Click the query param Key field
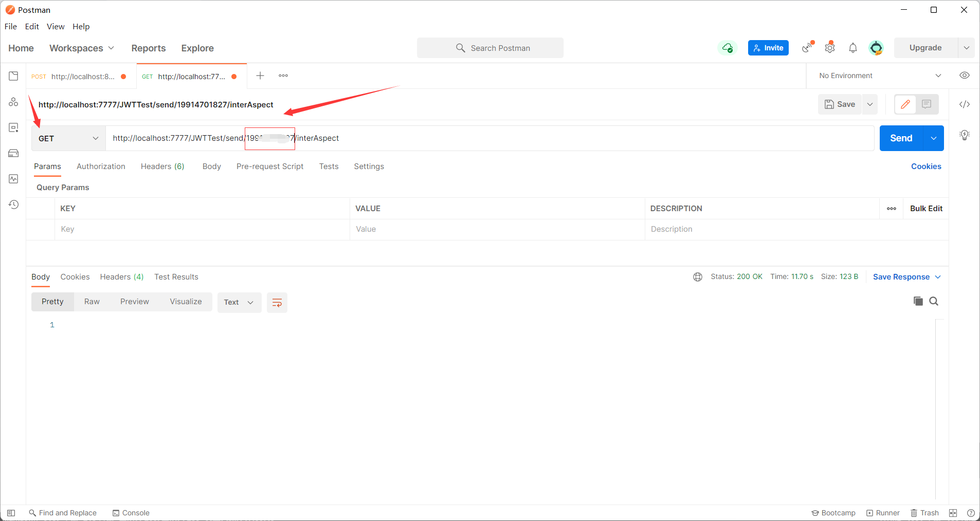 pos(202,229)
